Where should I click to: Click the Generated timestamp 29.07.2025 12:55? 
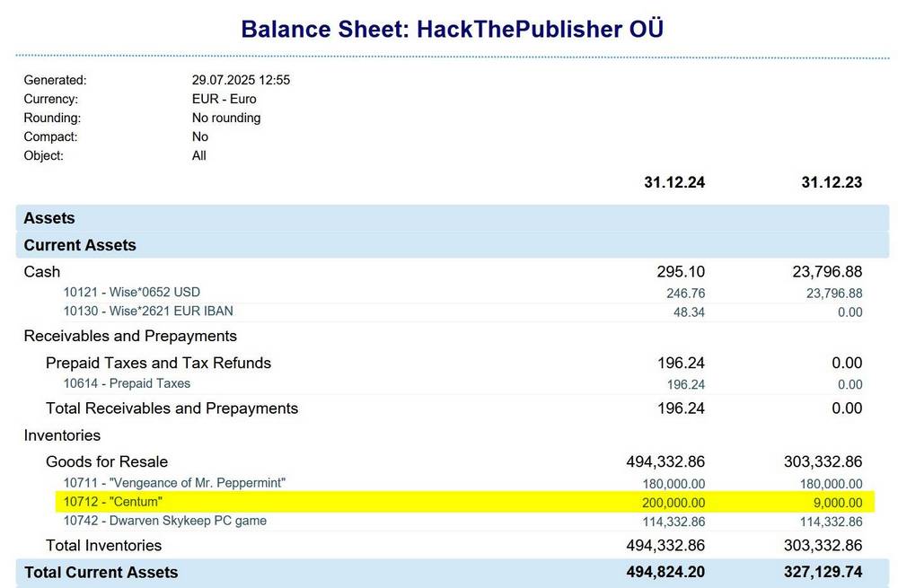241,80
